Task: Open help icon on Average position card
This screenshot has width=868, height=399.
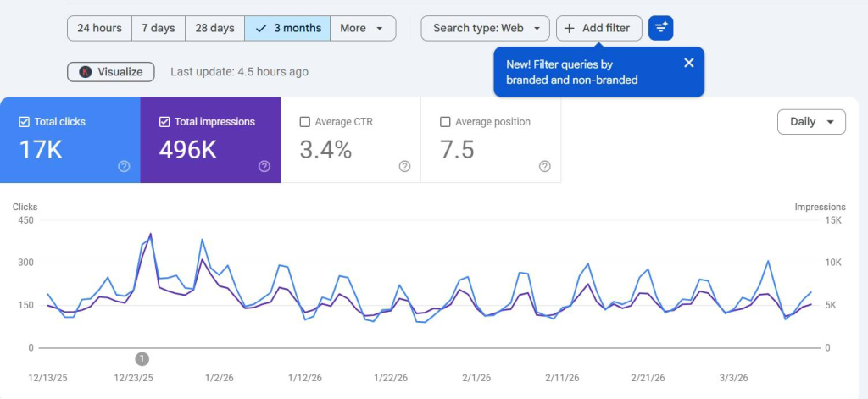Action: tap(545, 167)
